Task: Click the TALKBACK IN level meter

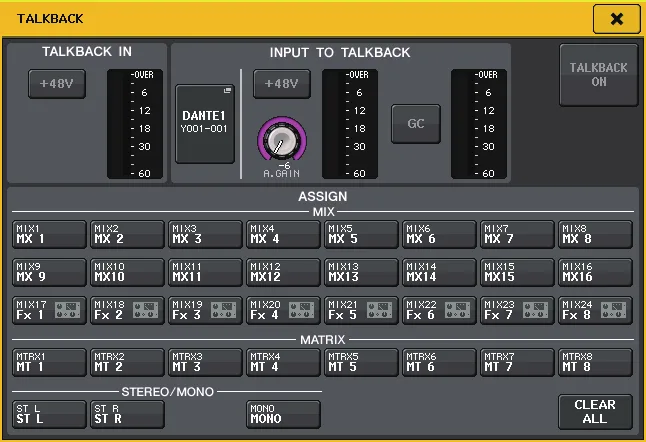Action: click(x=135, y=124)
